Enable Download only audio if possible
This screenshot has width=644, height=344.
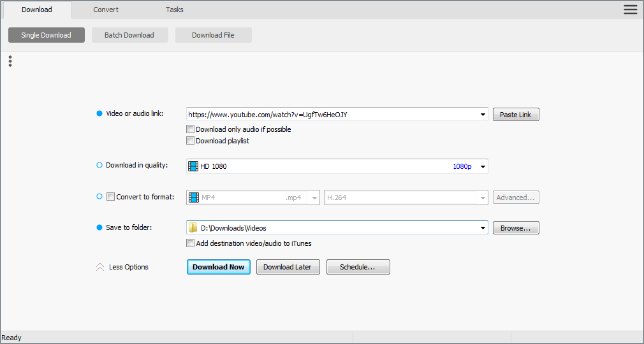click(x=190, y=129)
